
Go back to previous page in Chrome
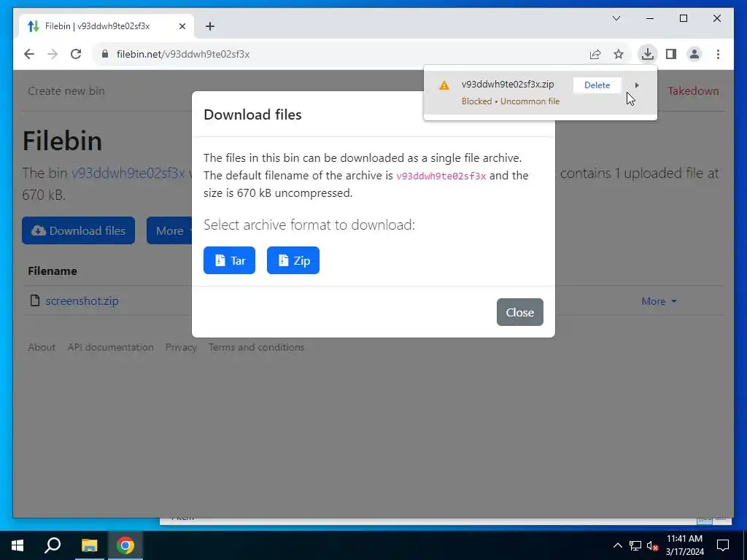(29, 54)
